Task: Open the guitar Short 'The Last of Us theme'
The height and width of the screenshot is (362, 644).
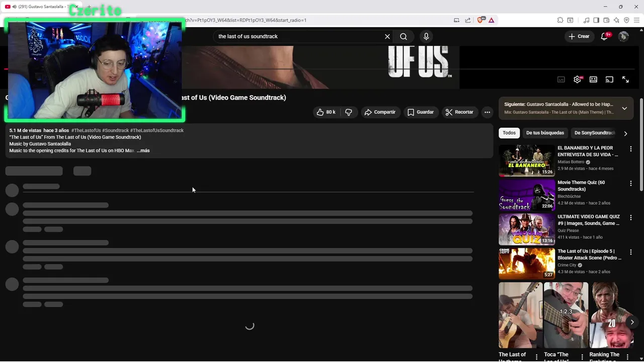Action: [521, 315]
